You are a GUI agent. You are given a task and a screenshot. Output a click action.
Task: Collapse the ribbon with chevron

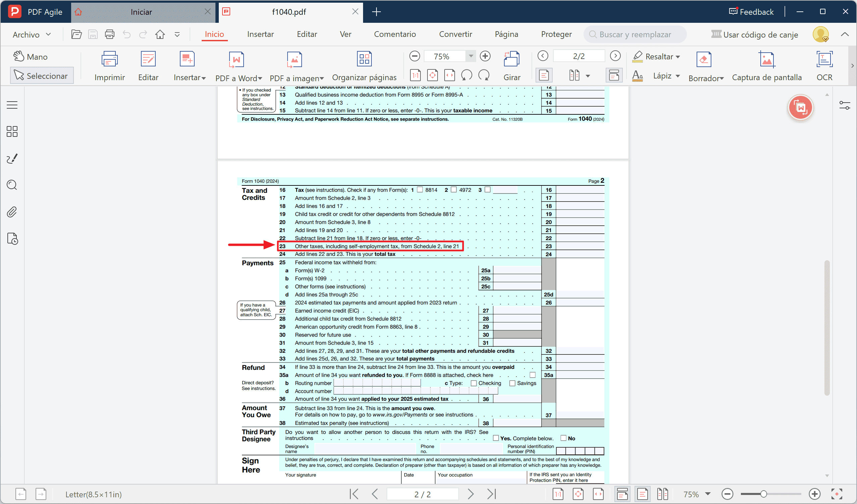pyautogui.click(x=845, y=34)
